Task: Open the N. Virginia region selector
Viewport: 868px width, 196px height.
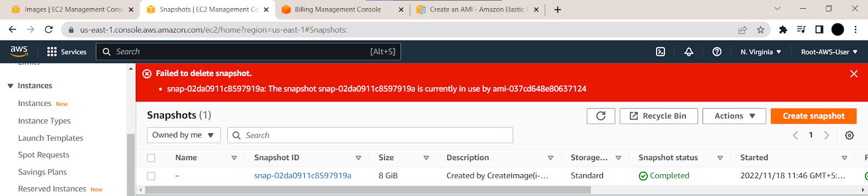Action: [x=761, y=52]
